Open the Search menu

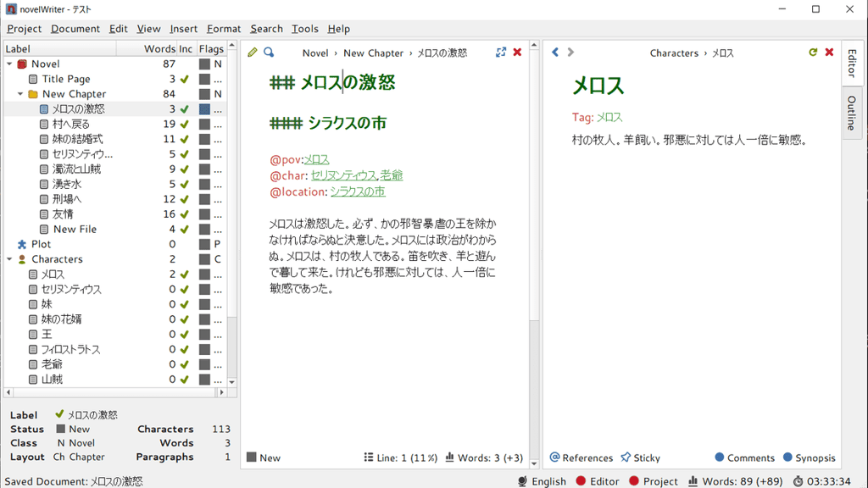coord(266,29)
